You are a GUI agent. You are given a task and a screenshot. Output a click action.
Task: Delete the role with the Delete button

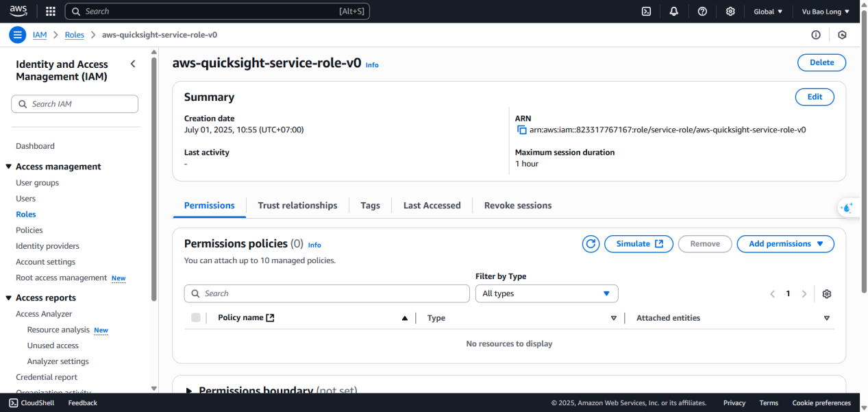pyautogui.click(x=821, y=62)
